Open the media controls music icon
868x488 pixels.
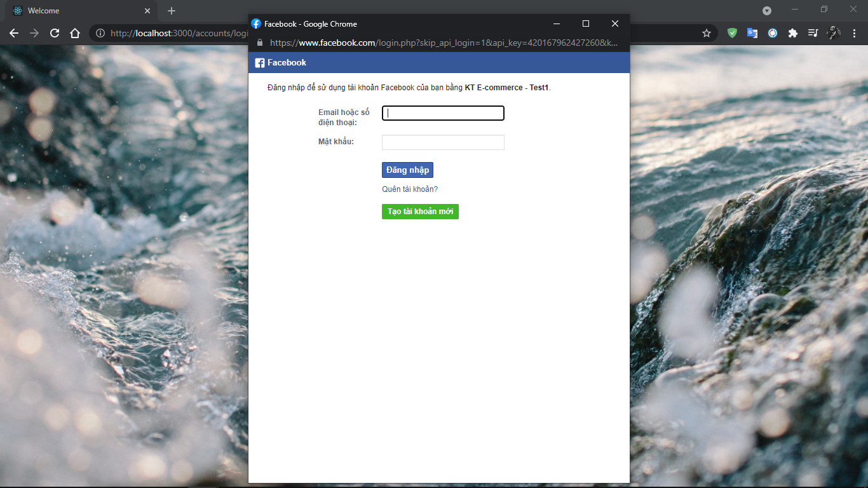pyautogui.click(x=813, y=33)
